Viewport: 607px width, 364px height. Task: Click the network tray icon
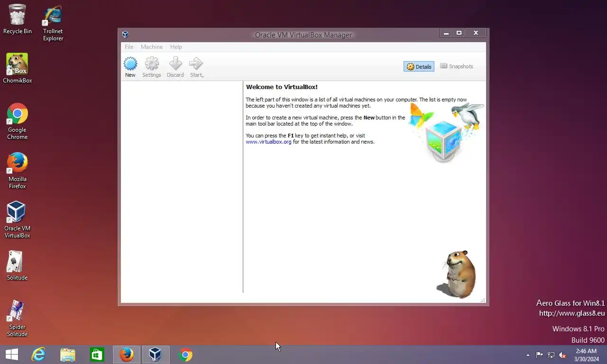coord(551,355)
